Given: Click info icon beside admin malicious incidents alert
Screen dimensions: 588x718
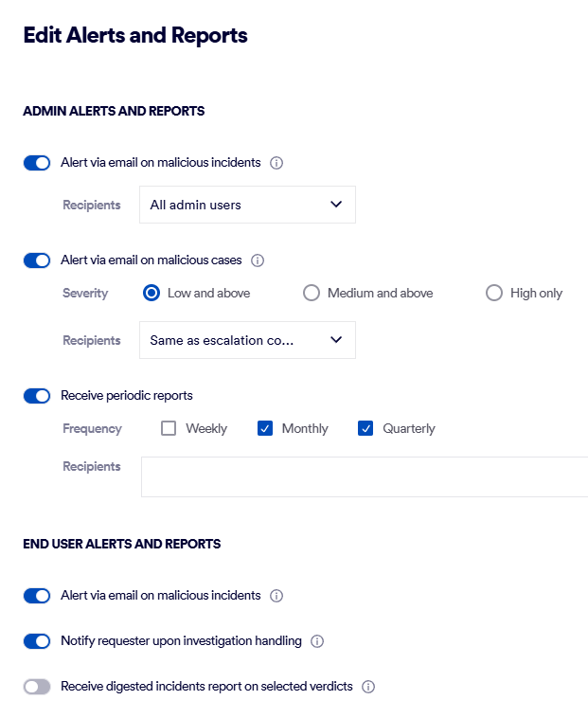Looking at the screenshot, I should (x=276, y=163).
